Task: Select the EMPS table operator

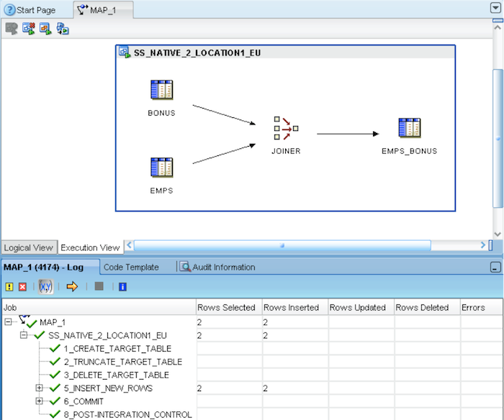Action: tap(162, 168)
